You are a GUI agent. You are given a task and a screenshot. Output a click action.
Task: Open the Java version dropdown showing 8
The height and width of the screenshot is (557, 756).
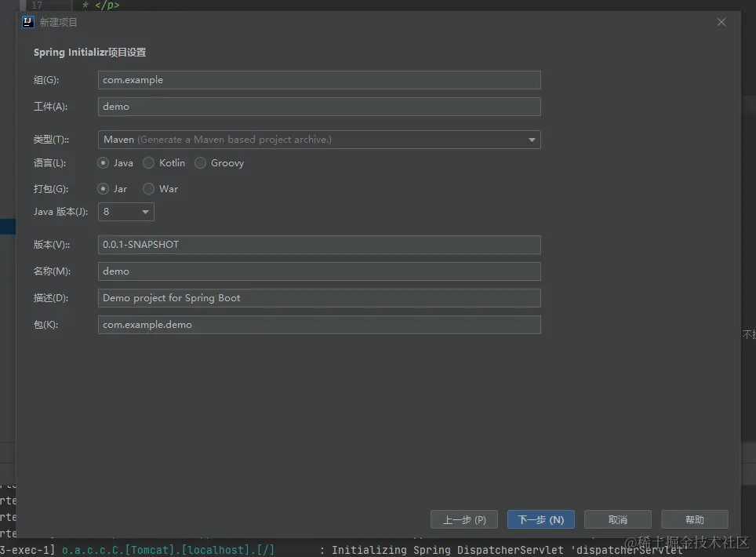[x=125, y=212]
